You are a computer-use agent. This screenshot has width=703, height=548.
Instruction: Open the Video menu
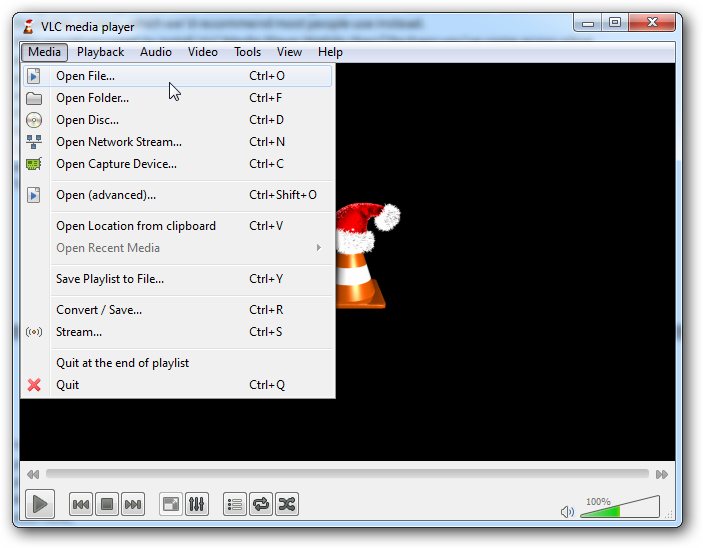coord(203,52)
